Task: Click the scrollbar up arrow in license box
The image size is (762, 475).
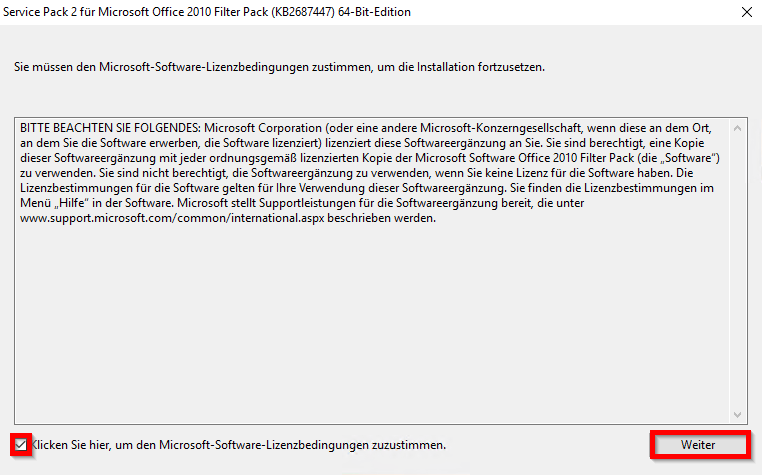Action: (x=739, y=129)
